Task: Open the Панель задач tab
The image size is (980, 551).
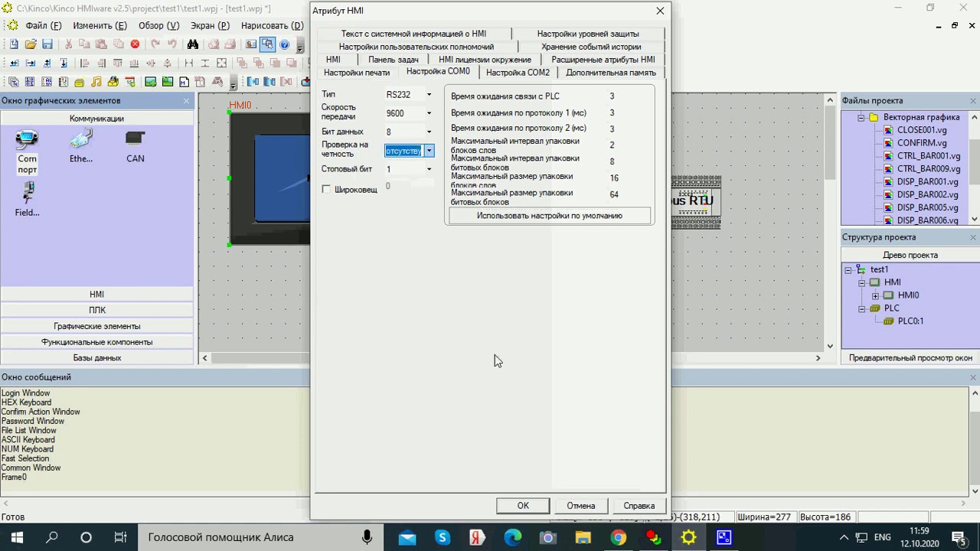Action: 394,60
